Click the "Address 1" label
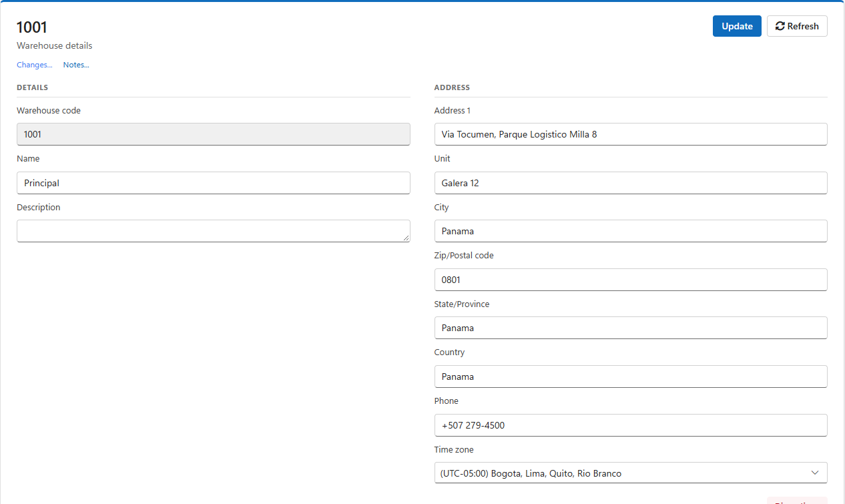Viewport: 845px width, 504px height. tap(453, 111)
